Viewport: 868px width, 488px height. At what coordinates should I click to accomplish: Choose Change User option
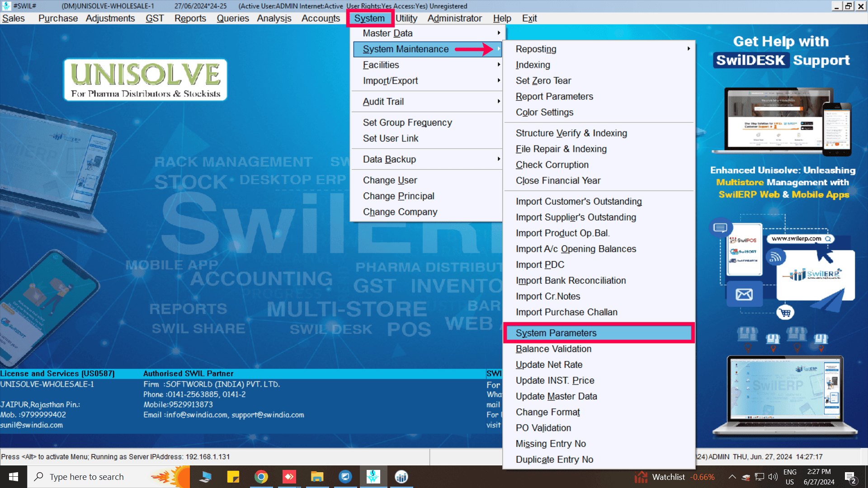click(427, 180)
